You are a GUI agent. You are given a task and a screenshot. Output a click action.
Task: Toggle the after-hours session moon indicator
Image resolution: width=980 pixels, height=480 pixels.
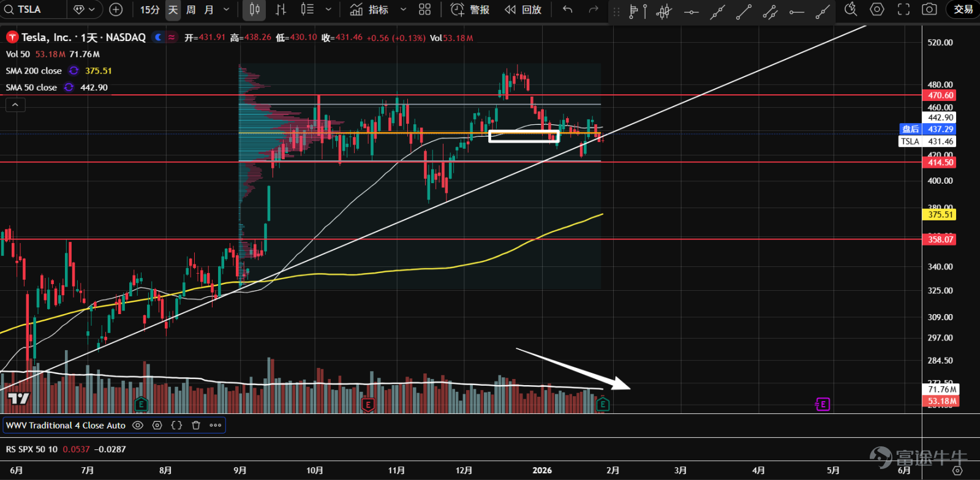click(158, 37)
